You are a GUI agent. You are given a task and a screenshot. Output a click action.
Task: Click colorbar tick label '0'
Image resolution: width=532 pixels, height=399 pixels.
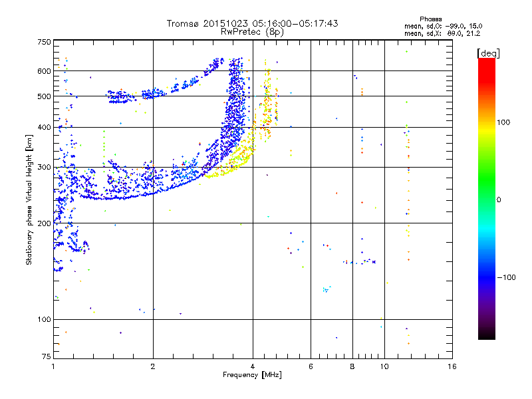coord(499,200)
